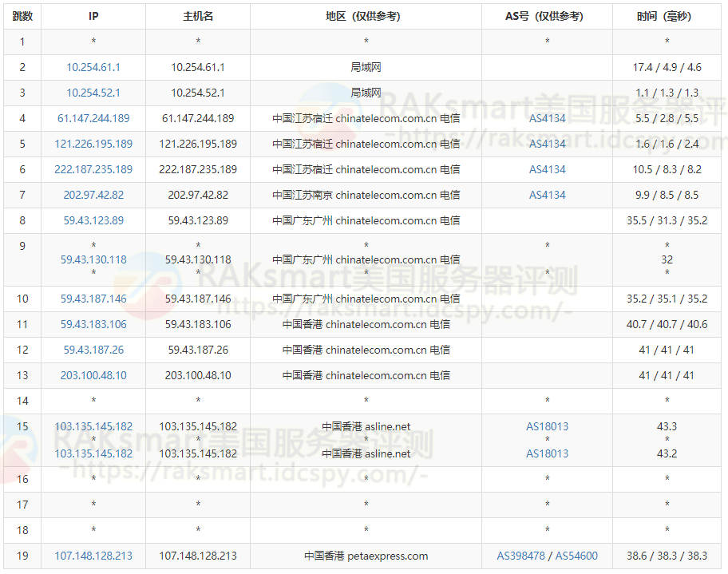Select the 主机名 column header
Screen dimensions: 728x574
click(198, 17)
